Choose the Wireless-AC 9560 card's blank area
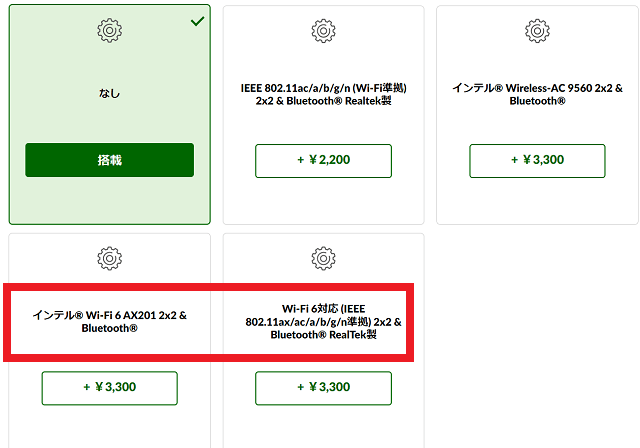The width and height of the screenshot is (640, 448). coord(537,200)
